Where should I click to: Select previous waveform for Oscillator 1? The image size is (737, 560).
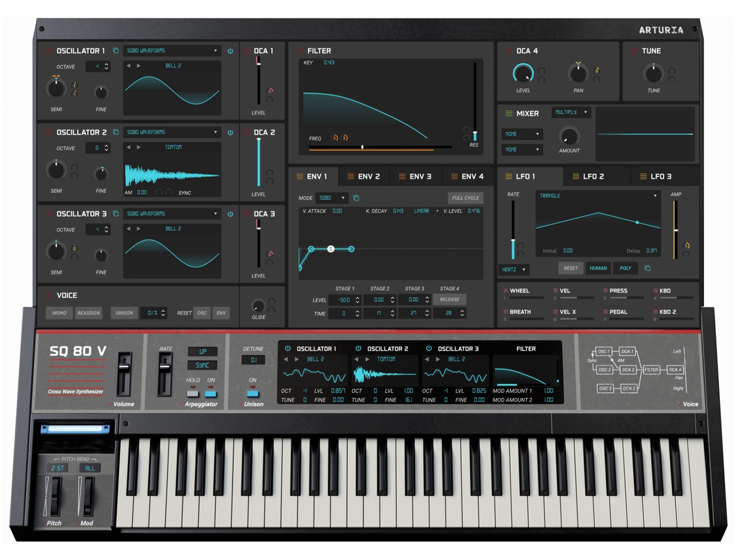tap(129, 66)
